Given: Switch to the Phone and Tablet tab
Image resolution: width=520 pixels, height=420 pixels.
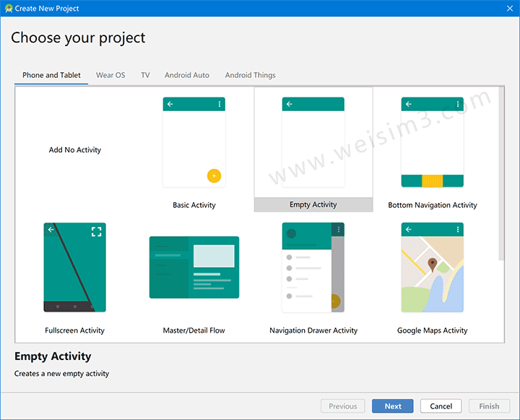Looking at the screenshot, I should 51,75.
